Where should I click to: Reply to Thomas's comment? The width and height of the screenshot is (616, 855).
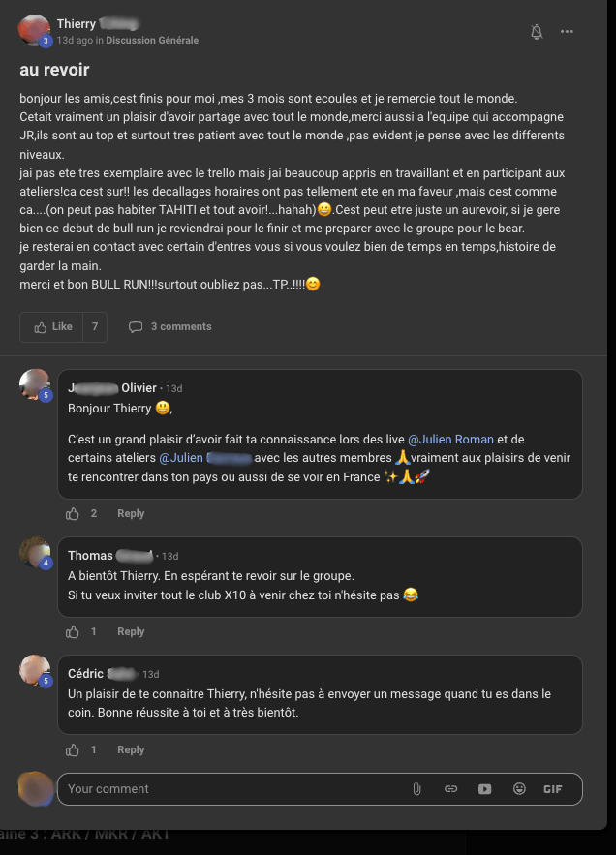(x=131, y=632)
